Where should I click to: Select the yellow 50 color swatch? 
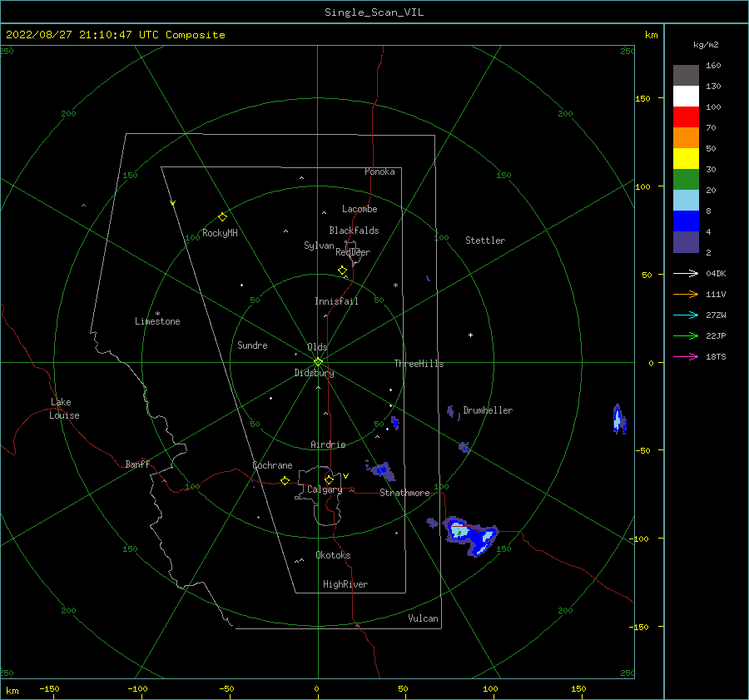[x=686, y=159]
